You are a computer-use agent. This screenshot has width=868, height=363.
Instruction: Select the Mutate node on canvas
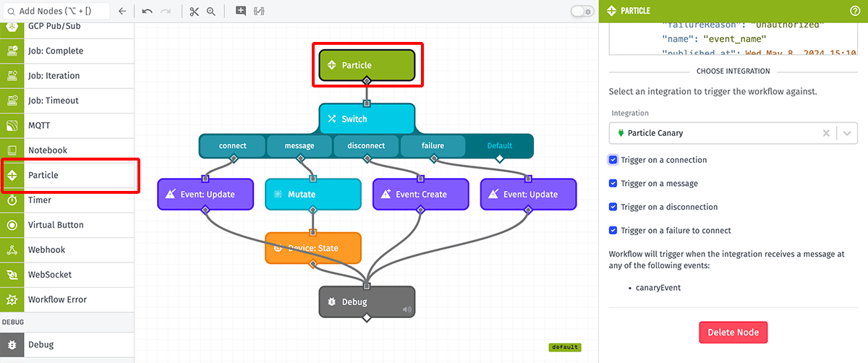coord(312,195)
